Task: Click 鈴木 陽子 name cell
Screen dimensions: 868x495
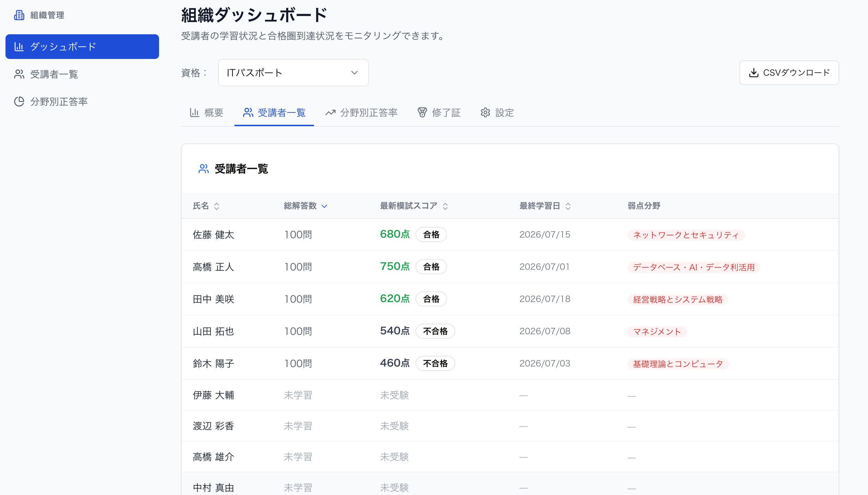Action: (x=213, y=363)
